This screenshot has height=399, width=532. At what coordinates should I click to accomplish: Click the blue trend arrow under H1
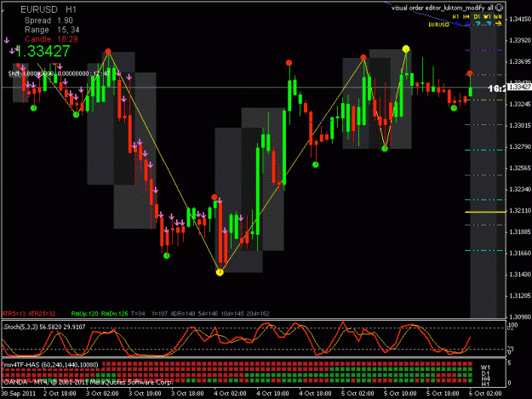click(x=457, y=24)
